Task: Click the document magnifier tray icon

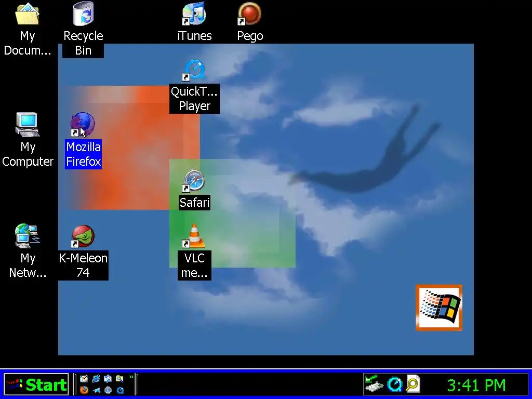Action: [413, 384]
